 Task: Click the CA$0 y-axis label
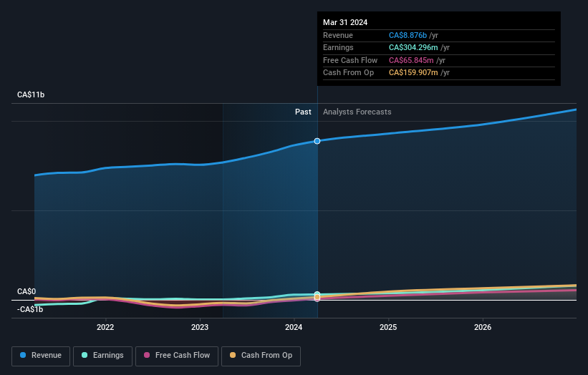(26, 291)
